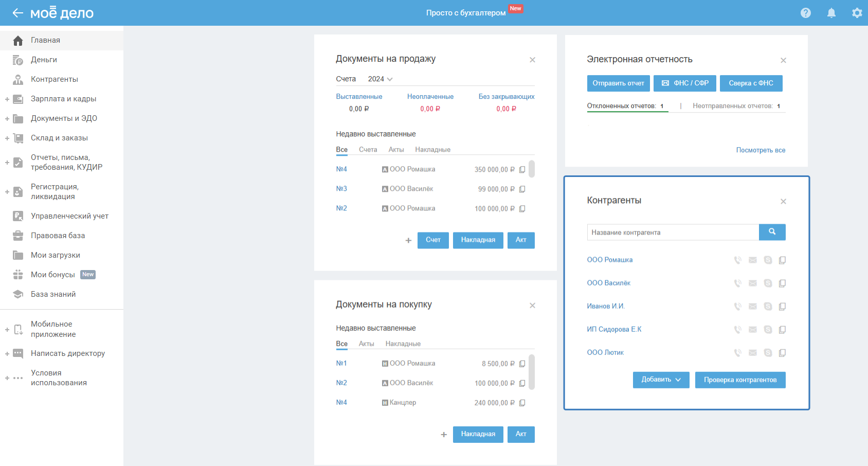The image size is (868, 466).
Task: Open the Просто с бухгалтером link
Action: 466,13
